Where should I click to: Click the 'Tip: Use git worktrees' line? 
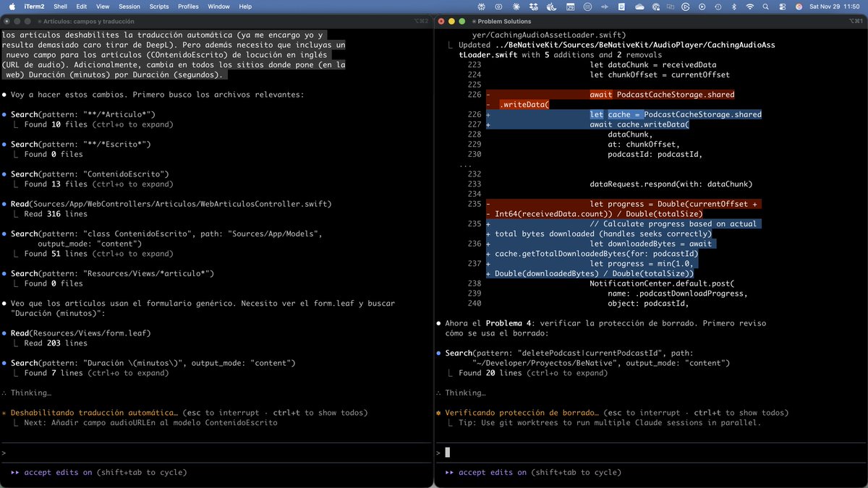610,423
